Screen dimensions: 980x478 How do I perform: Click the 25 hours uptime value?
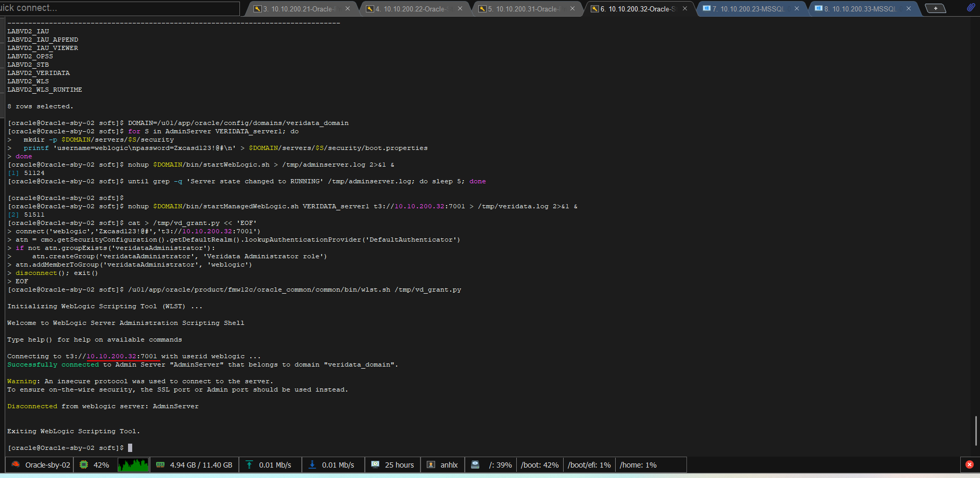coord(399,465)
